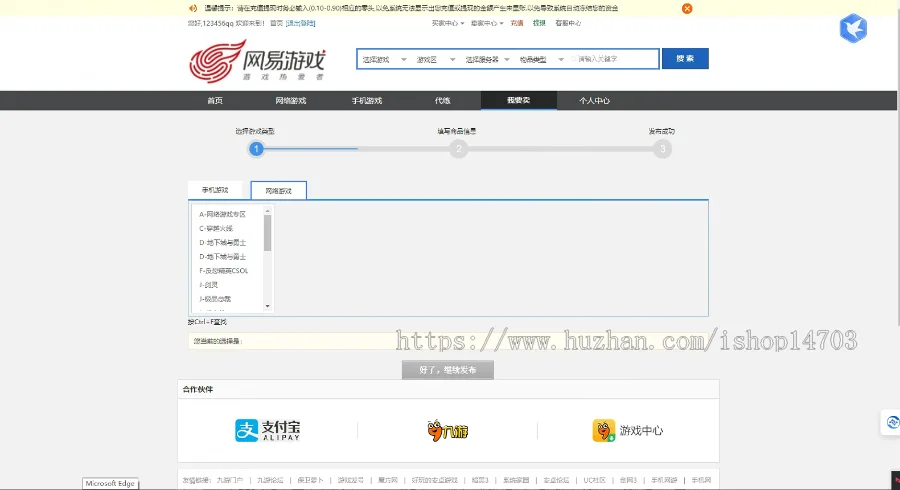The image size is (900, 490).
Task: Open 网络游戏 in the nav bar
Action: pos(290,100)
